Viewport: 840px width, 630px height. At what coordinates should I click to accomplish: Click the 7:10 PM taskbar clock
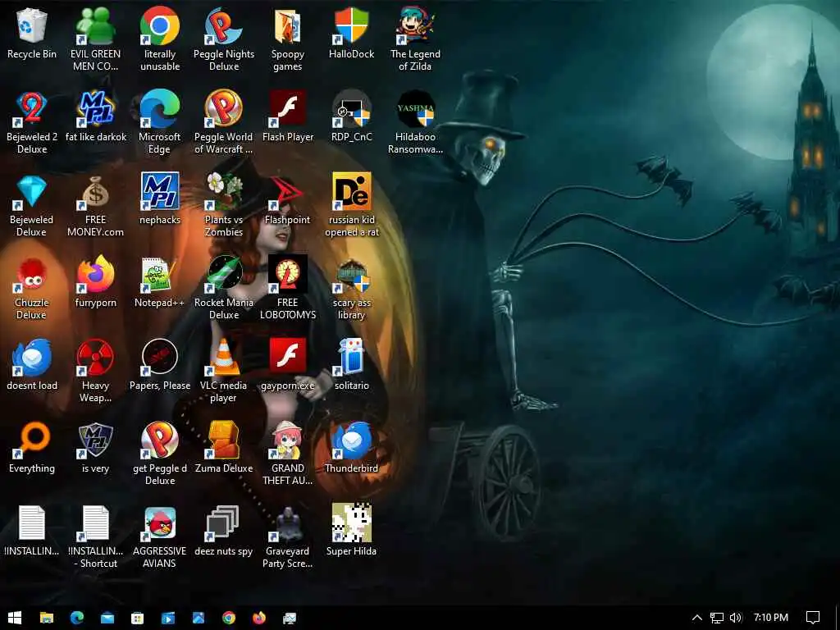click(x=771, y=618)
